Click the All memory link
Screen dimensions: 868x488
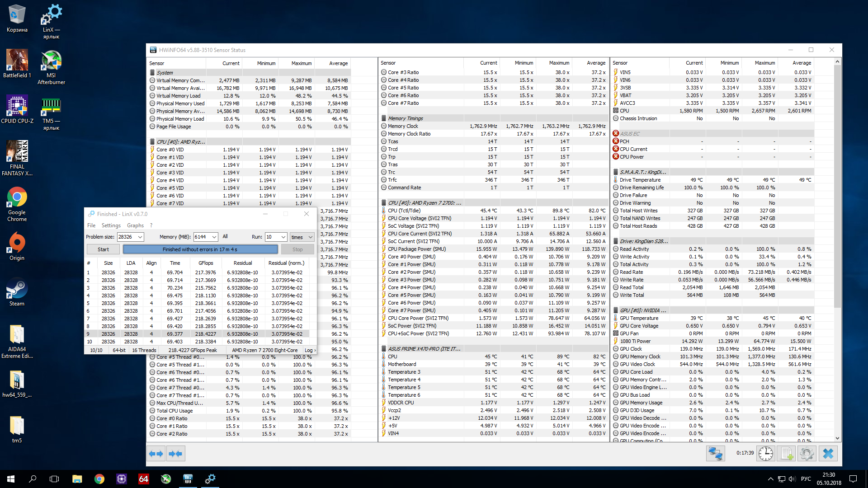tap(225, 237)
